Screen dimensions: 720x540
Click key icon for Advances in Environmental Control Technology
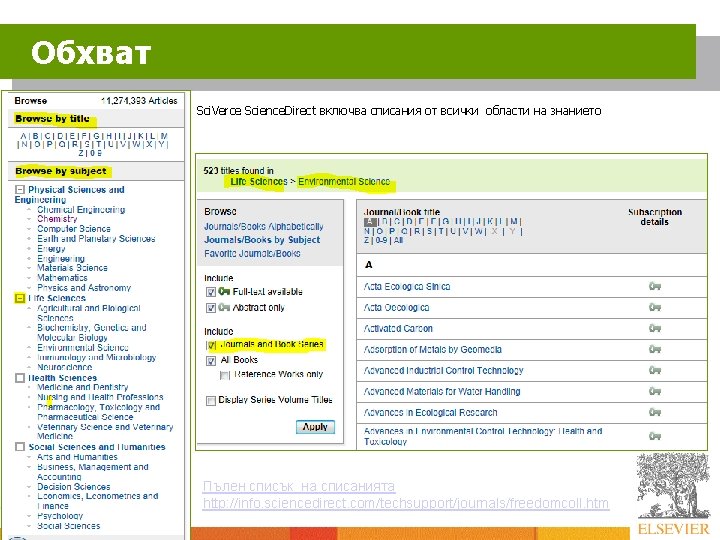[654, 436]
